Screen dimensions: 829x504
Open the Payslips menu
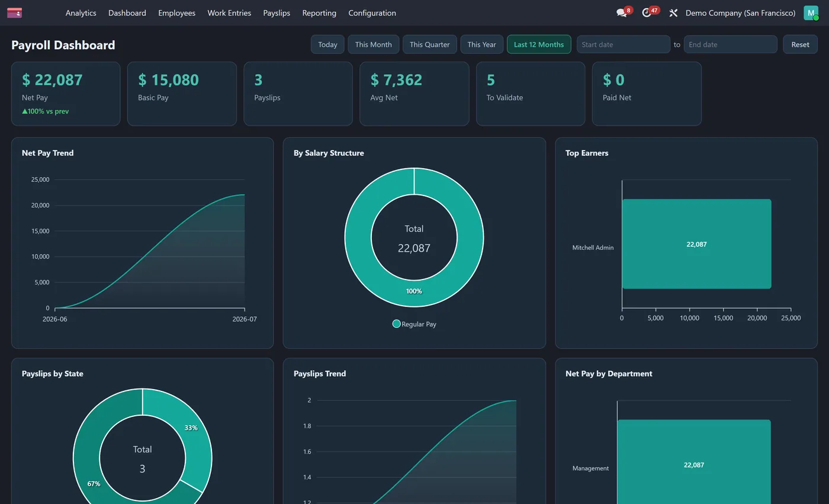click(277, 12)
